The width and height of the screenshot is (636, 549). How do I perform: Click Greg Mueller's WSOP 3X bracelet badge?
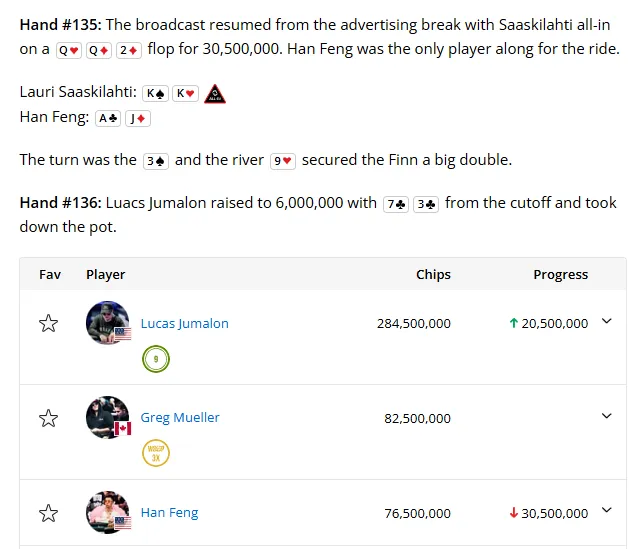tap(156, 453)
